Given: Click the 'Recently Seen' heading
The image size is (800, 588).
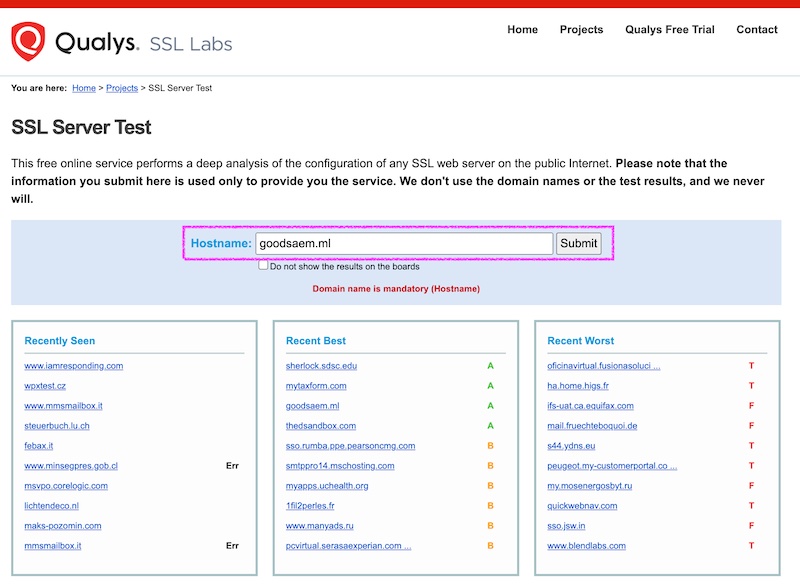Looking at the screenshot, I should [x=60, y=341].
